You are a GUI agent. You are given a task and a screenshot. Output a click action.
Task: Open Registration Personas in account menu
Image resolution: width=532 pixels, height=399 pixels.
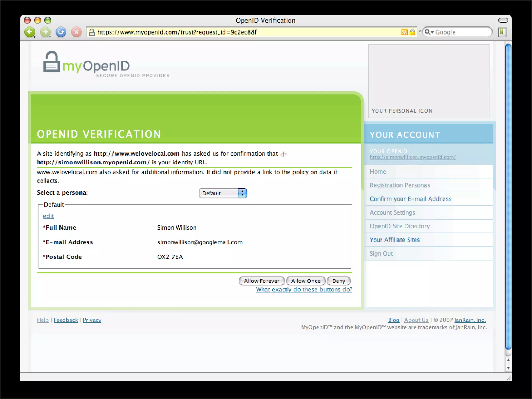click(x=400, y=185)
